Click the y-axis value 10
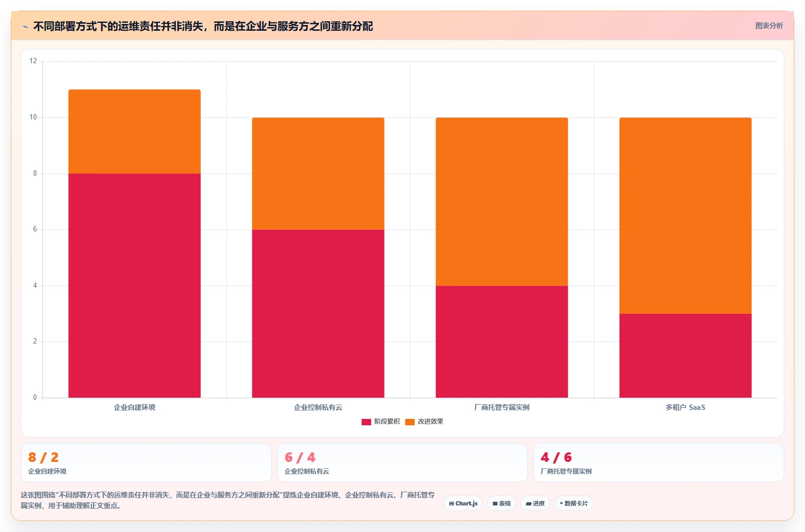 [33, 117]
